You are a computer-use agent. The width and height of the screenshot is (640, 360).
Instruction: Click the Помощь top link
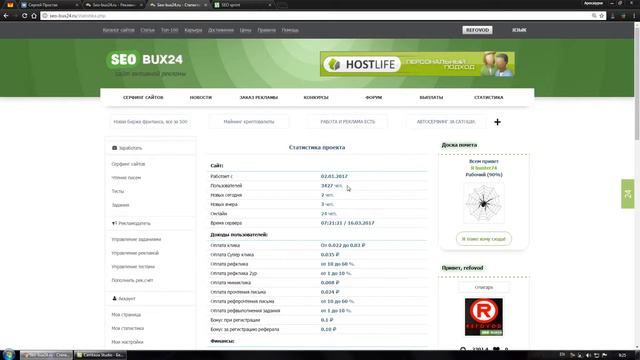(290, 30)
